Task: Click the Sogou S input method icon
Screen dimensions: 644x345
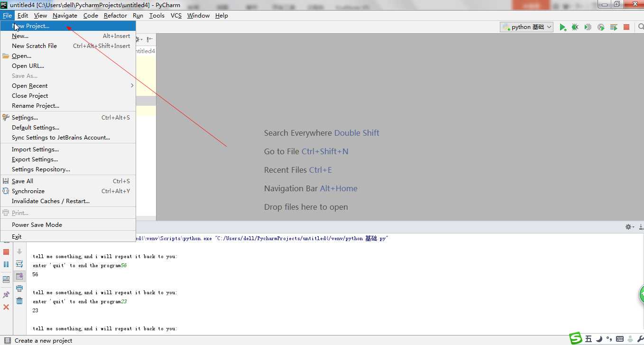Action: point(576,338)
